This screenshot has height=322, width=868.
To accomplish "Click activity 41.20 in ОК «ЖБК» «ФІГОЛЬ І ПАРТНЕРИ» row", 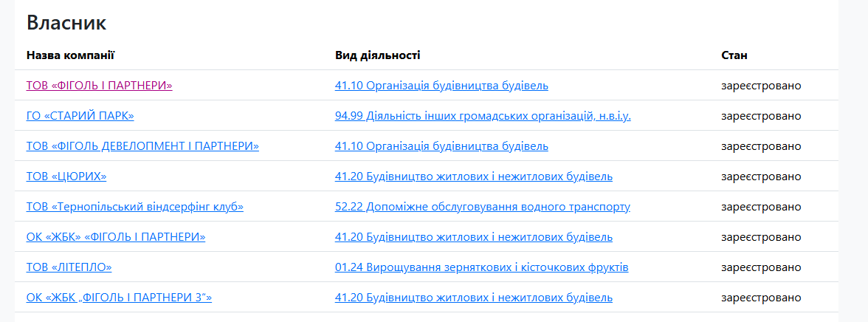I will [473, 237].
